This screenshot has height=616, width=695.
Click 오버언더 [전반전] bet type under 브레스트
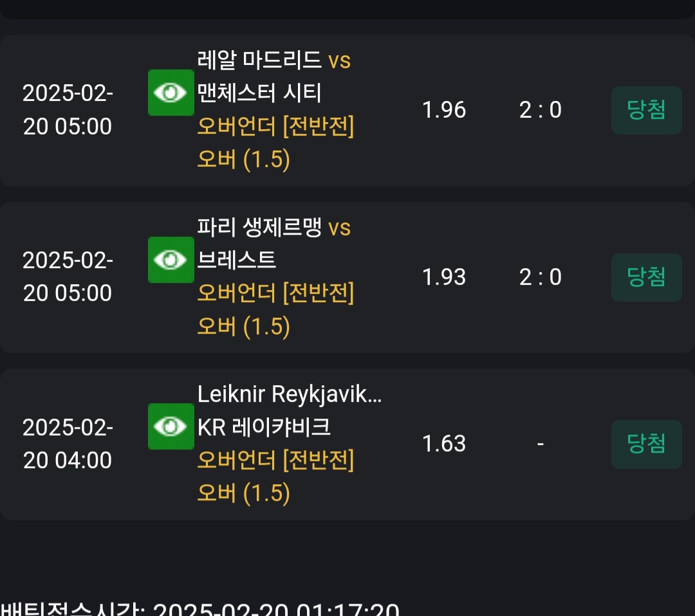275,293
